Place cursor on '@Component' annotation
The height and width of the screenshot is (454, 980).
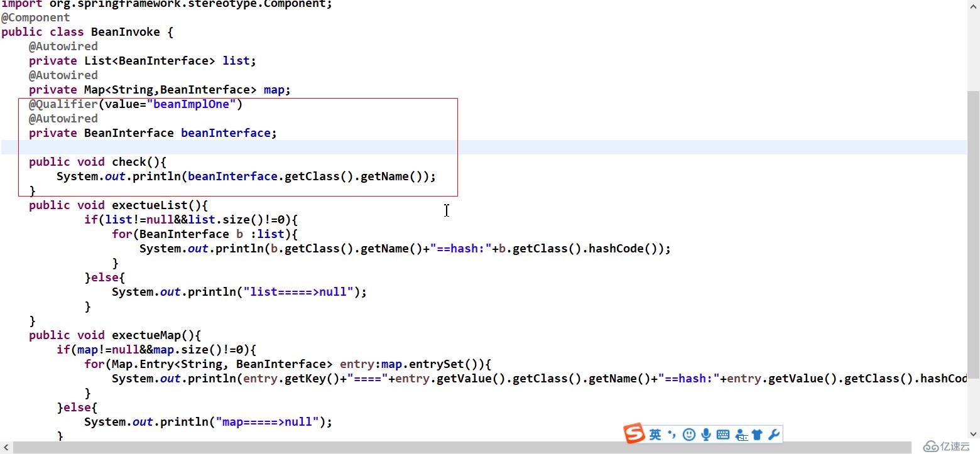pos(36,18)
